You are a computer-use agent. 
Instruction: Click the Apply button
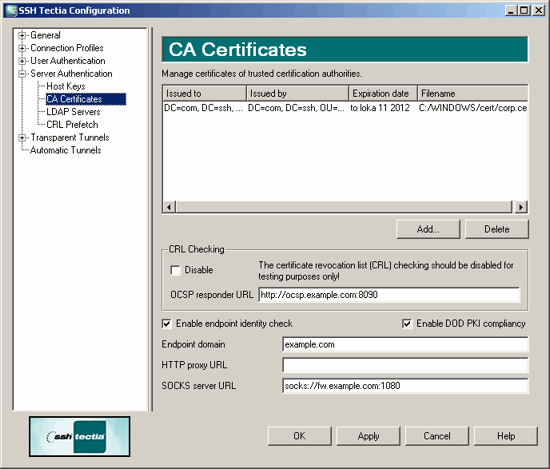(x=368, y=436)
